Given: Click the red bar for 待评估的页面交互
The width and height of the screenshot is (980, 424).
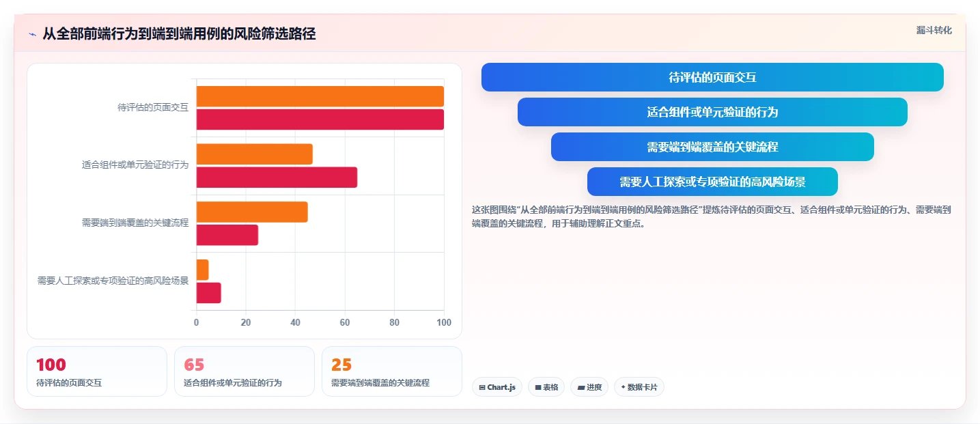Looking at the screenshot, I should (320, 119).
